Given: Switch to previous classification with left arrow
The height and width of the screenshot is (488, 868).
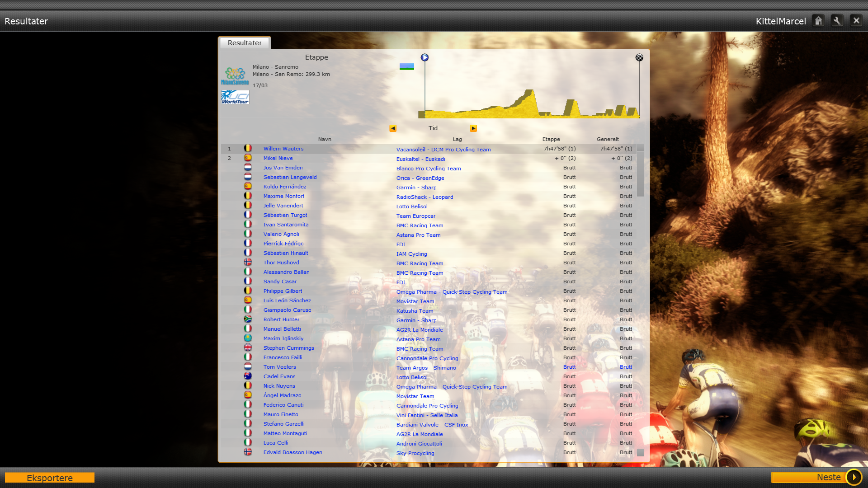Looking at the screenshot, I should [x=393, y=128].
